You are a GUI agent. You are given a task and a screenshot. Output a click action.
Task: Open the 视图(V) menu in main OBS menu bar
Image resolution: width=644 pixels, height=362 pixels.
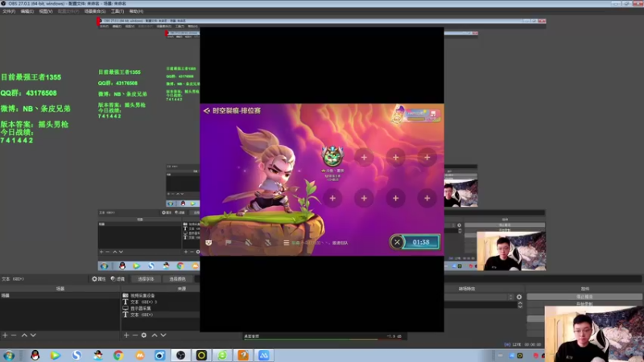[x=46, y=11]
